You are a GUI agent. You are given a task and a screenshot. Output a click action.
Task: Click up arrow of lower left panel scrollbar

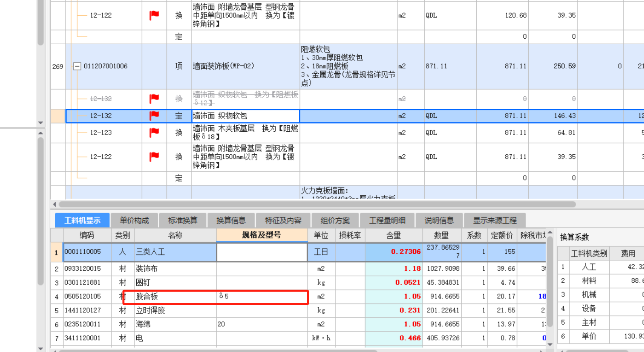40,133
